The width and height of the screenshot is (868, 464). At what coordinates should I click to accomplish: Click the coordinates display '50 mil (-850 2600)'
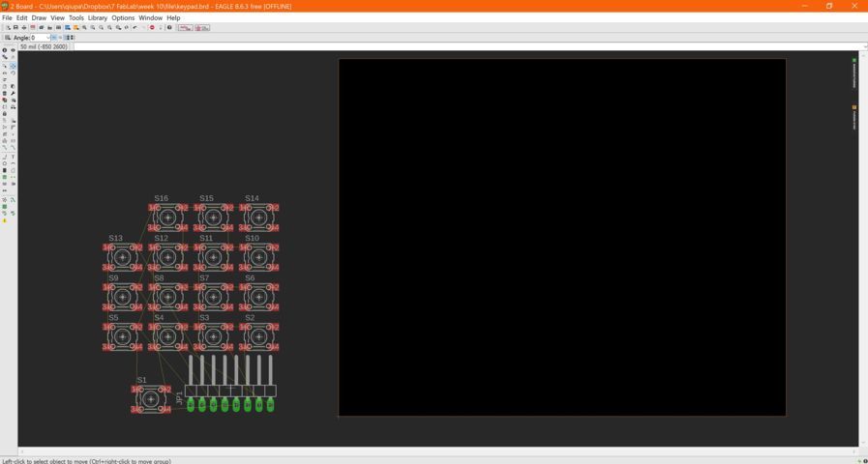coord(44,47)
